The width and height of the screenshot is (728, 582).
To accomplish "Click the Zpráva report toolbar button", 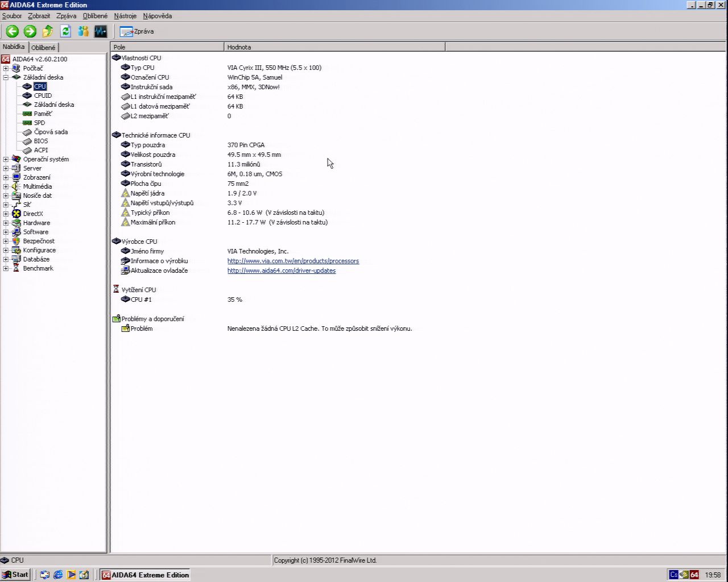I will point(136,31).
